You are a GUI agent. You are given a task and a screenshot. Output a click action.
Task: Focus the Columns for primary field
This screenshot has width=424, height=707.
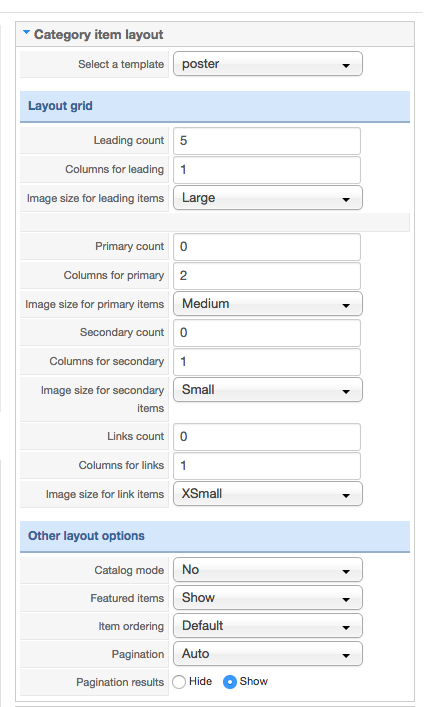267,275
